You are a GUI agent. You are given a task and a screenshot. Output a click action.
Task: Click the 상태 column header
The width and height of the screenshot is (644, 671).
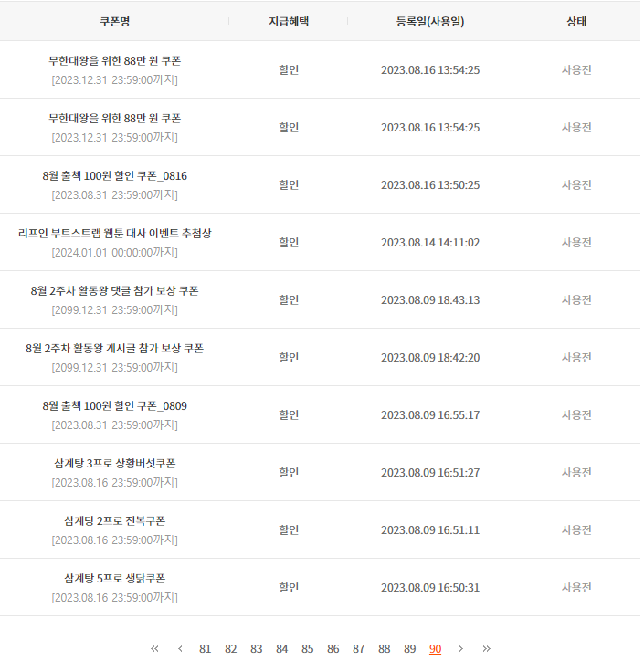pos(576,21)
